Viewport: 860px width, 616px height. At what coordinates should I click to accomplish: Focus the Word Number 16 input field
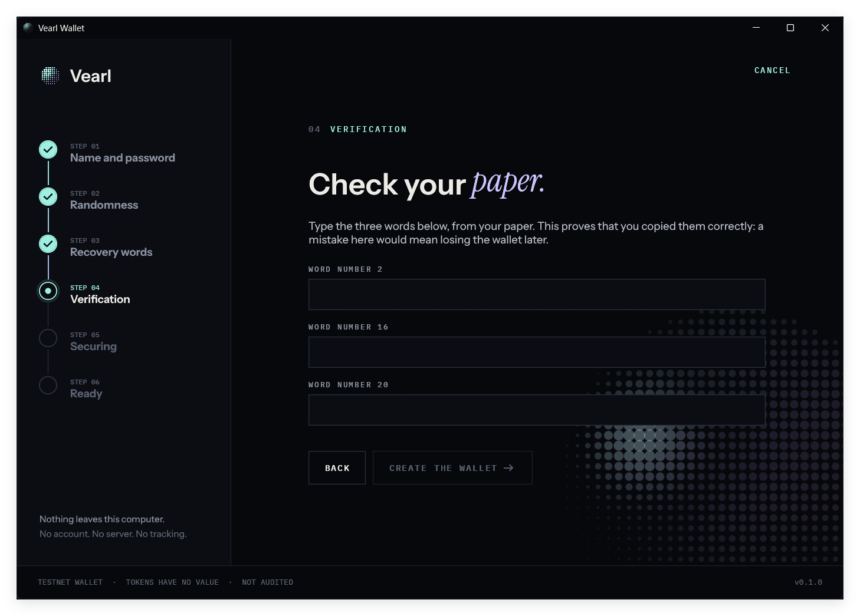click(537, 352)
